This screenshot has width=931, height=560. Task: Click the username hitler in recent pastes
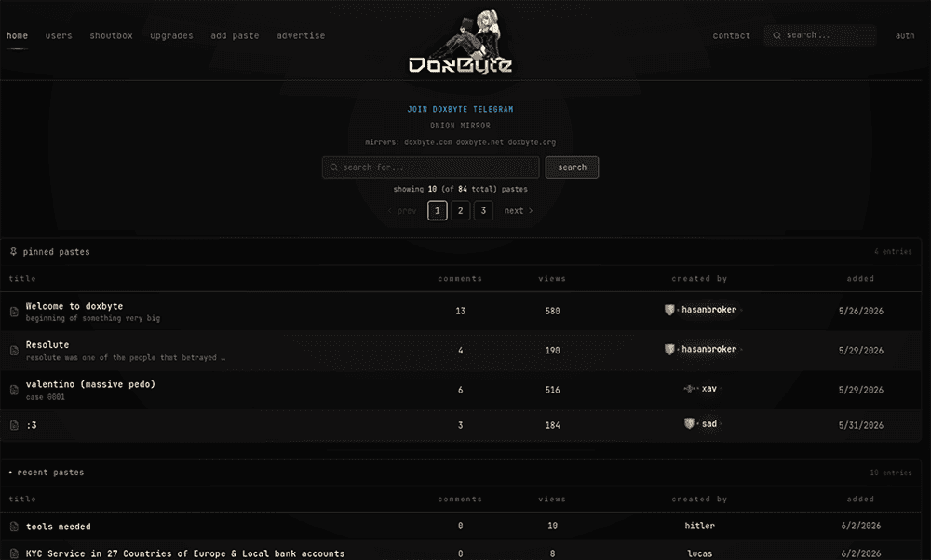pyautogui.click(x=700, y=526)
